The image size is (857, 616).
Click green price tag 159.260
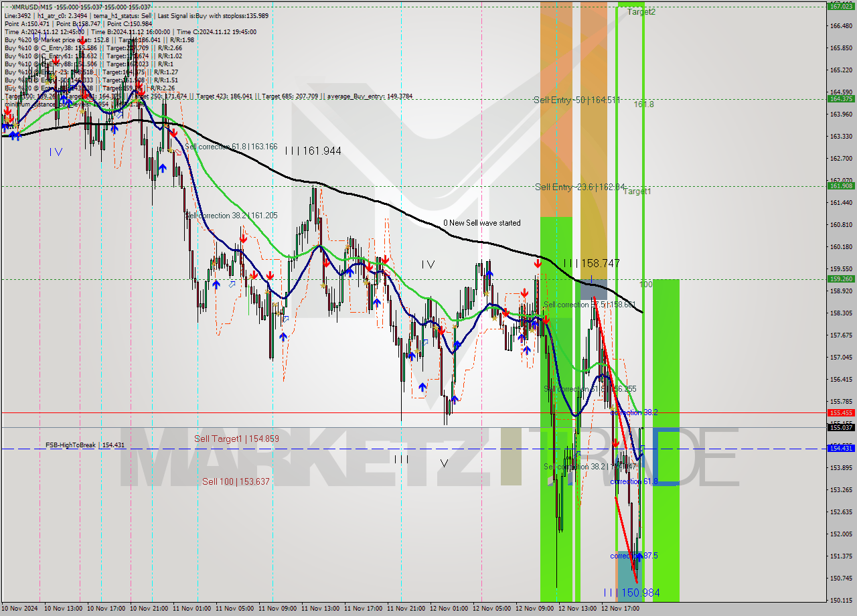click(840, 279)
